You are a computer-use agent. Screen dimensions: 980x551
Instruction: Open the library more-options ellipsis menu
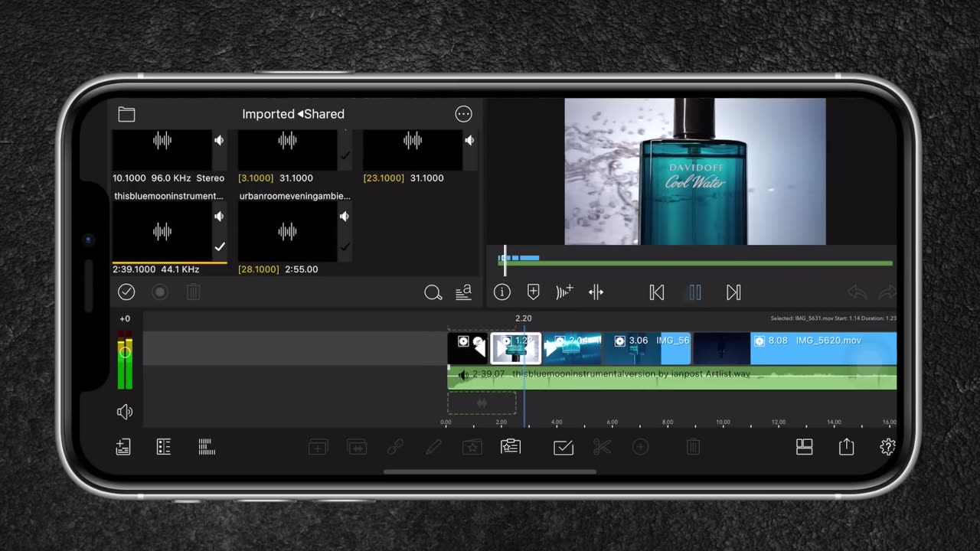463,114
